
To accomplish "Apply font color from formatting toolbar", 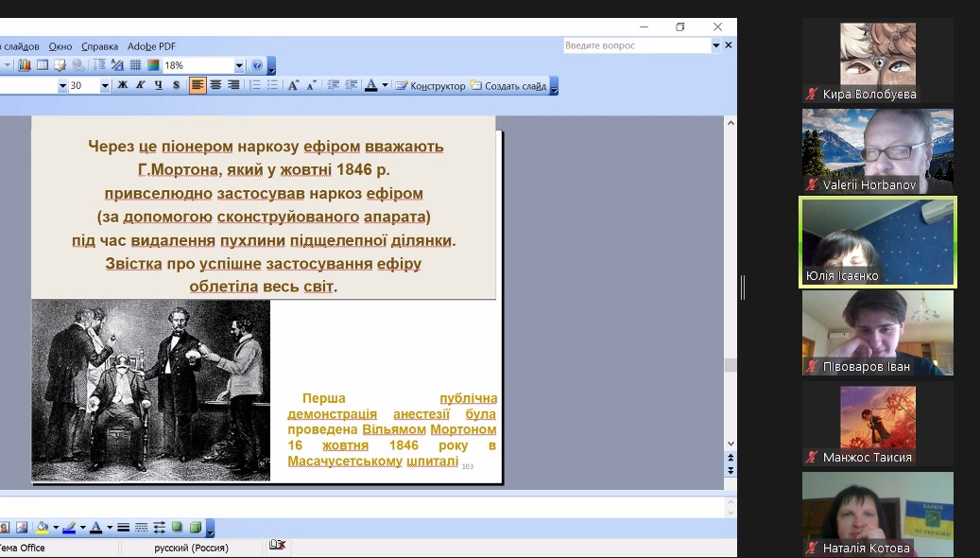I will [x=371, y=85].
